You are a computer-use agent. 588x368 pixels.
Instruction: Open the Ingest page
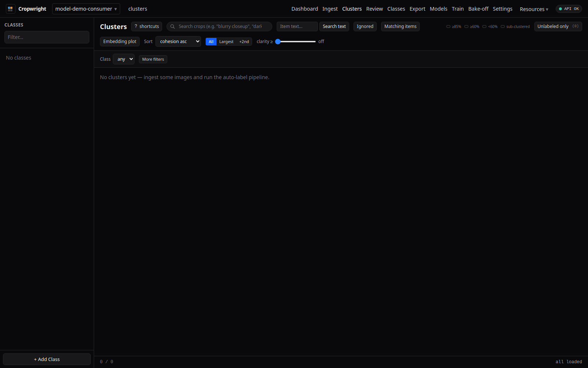point(330,9)
